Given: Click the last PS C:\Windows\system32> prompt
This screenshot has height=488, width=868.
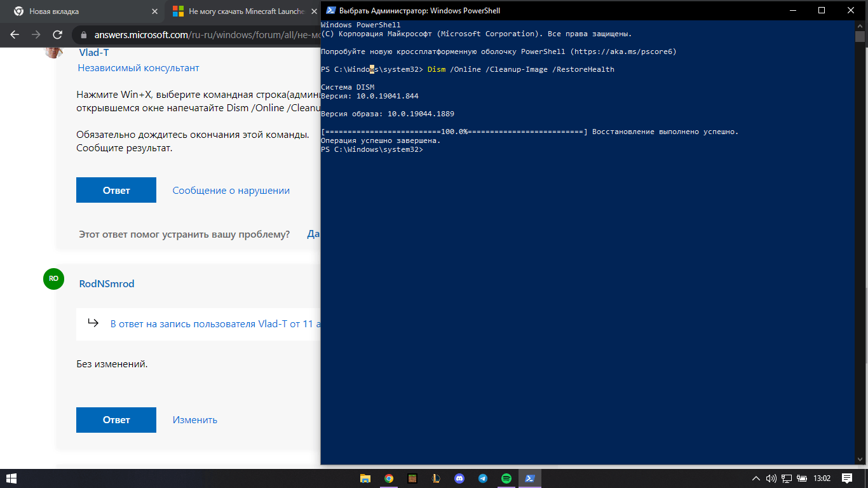Looking at the screenshot, I should click(x=372, y=149).
